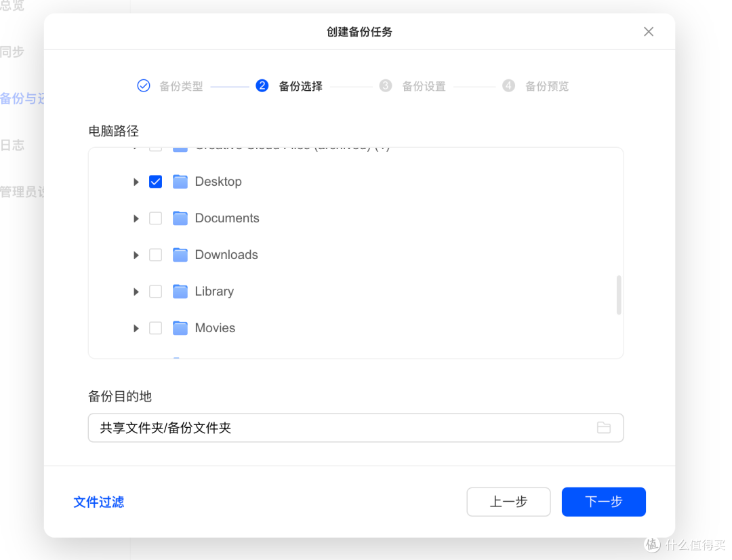Expand the Downloads folder tree
The height and width of the screenshot is (560, 732).
[136, 255]
